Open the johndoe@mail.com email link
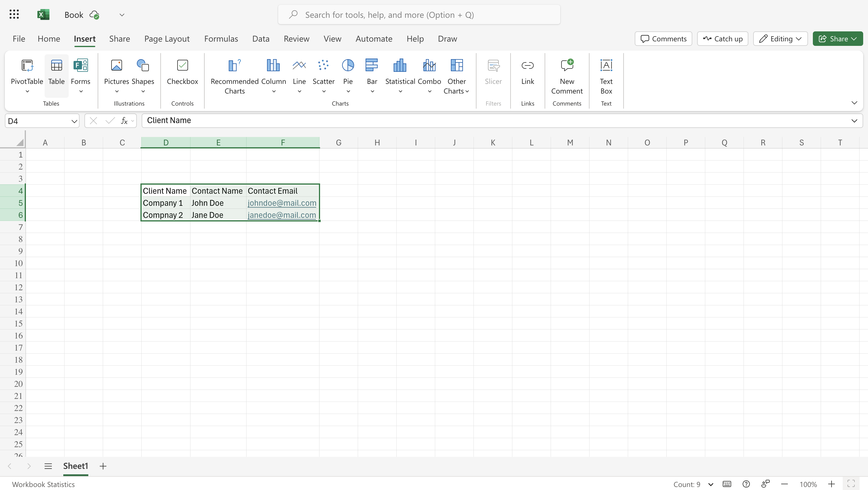The height and width of the screenshot is (490, 868). point(282,203)
